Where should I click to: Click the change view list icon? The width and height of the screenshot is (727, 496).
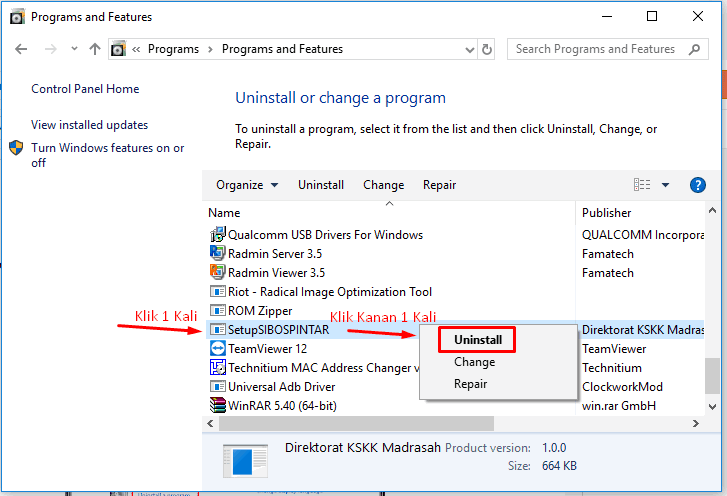(x=642, y=185)
